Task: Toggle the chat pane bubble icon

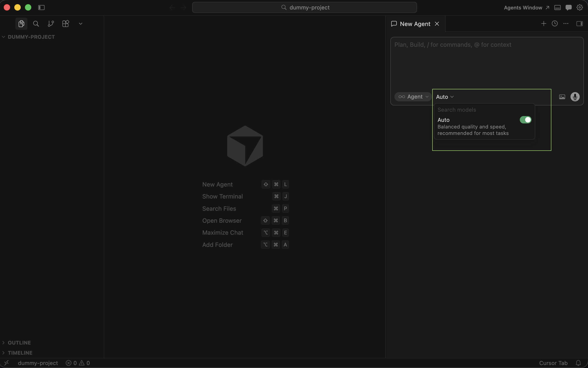Action: tap(568, 8)
